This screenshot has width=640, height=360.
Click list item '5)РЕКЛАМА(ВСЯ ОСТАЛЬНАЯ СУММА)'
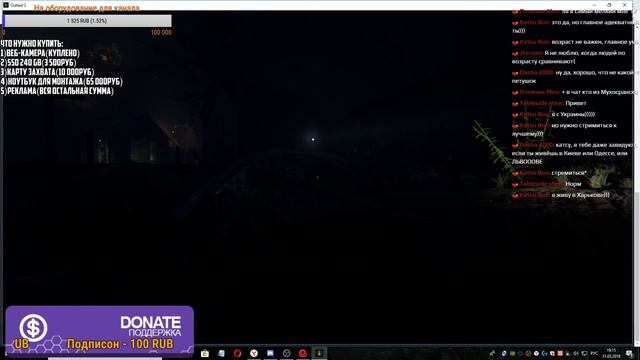[x=57, y=91]
